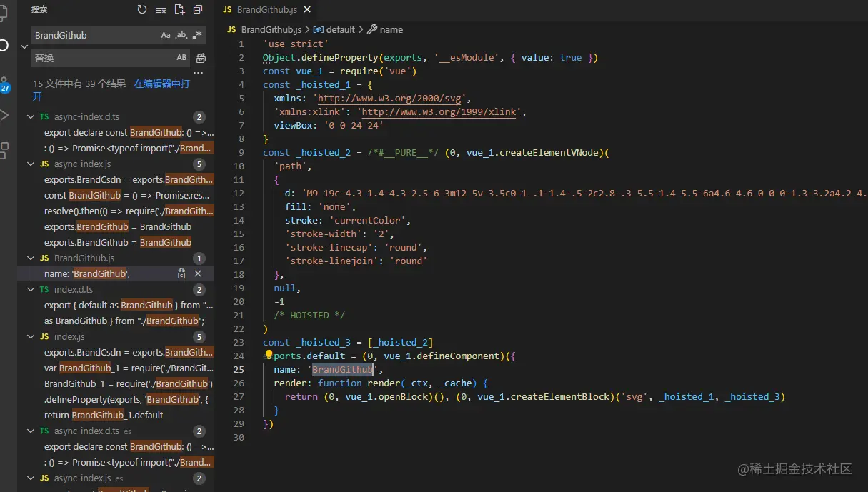Click the 15 文件中有 39 个结果 summary text
The image size is (868, 492).
point(80,84)
